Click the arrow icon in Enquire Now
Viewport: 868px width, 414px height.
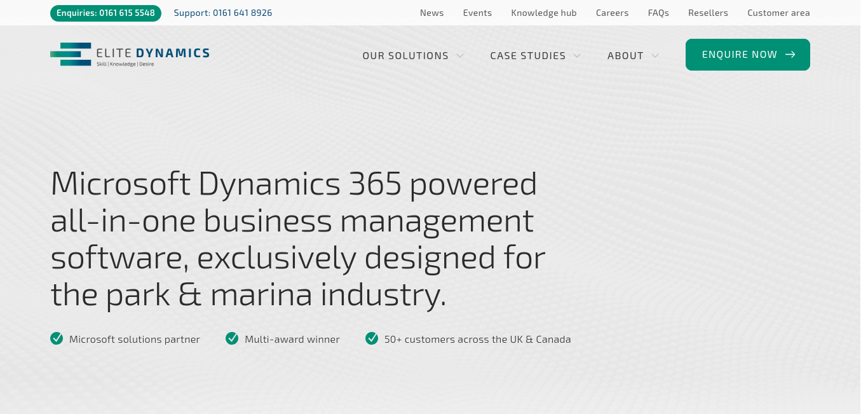(x=790, y=55)
